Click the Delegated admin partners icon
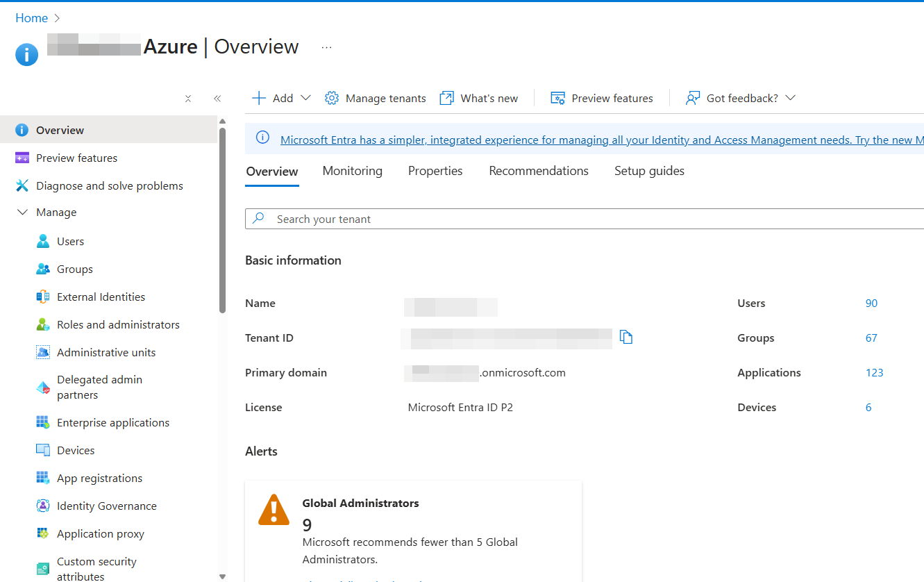Viewport: 924px width, 582px height. 43,388
